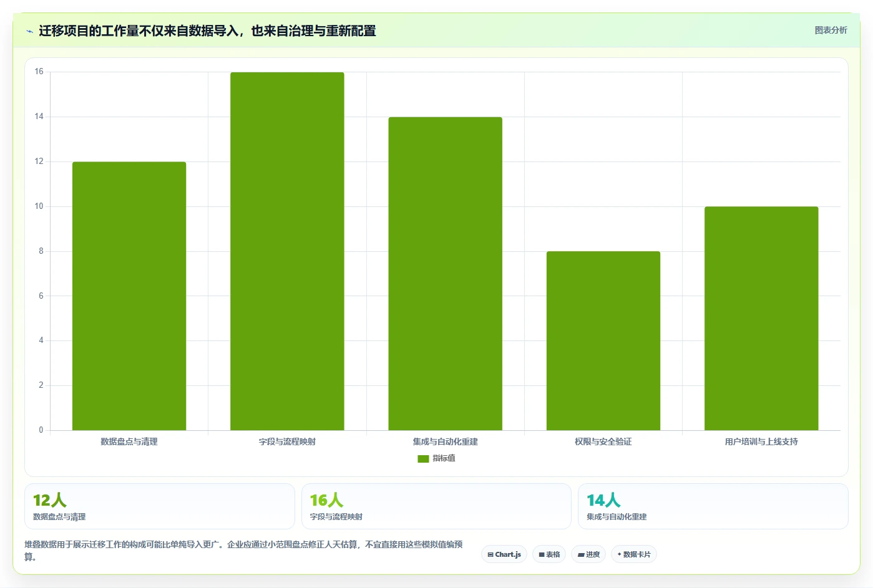
Task: Toggle the 指标值 legend entry
Action: click(x=437, y=458)
